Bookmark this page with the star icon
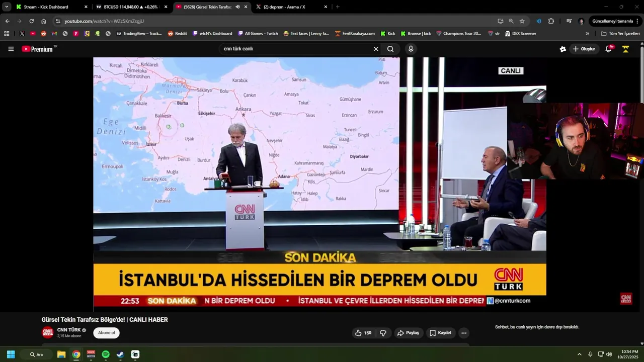This screenshot has height=362, width=644. tap(522, 21)
